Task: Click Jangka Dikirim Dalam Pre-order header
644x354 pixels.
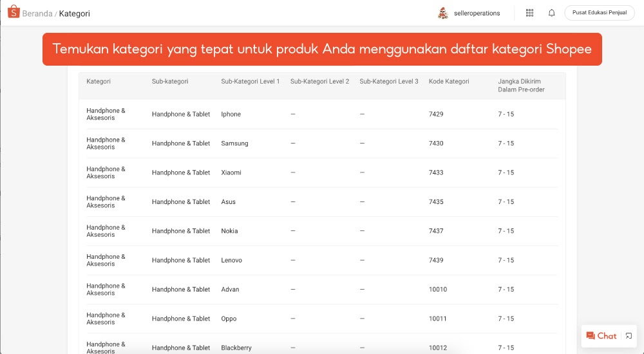Action: (521, 86)
